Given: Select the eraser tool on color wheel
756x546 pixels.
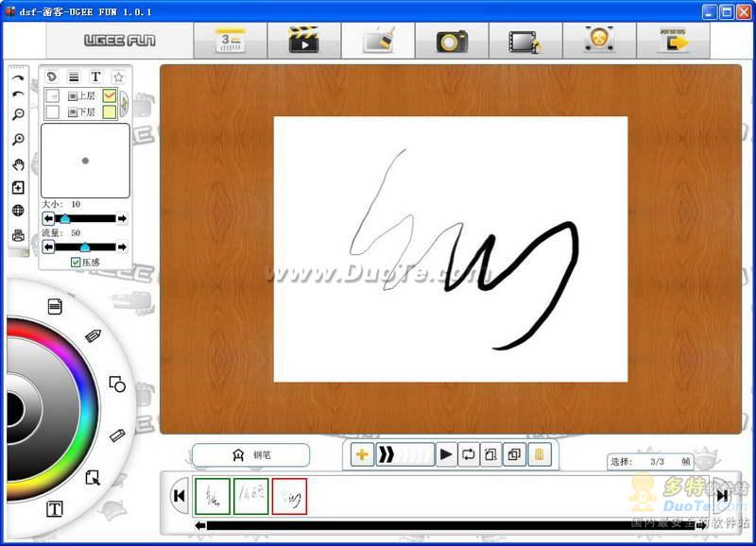Looking at the screenshot, I should (x=117, y=435).
